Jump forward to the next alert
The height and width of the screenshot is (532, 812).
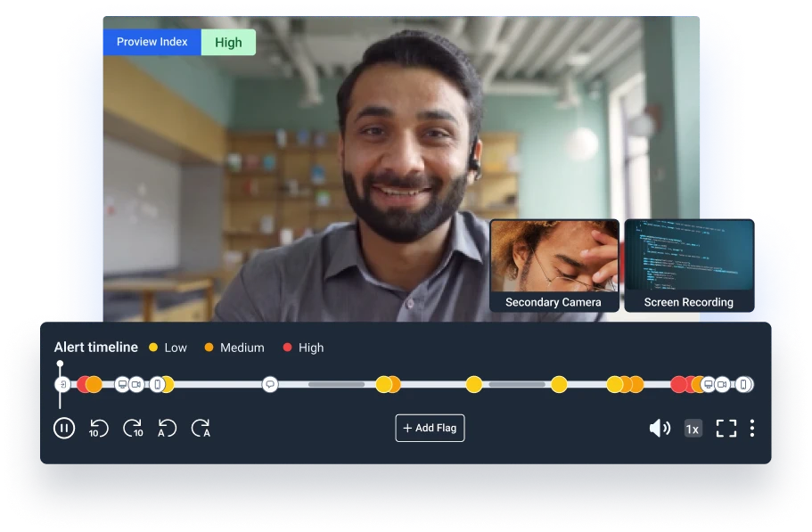[203, 428]
